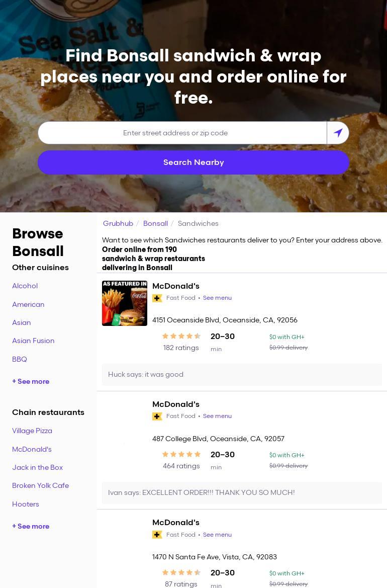Focus the street address or zip code field
The width and height of the screenshot is (387, 588).
tap(182, 133)
